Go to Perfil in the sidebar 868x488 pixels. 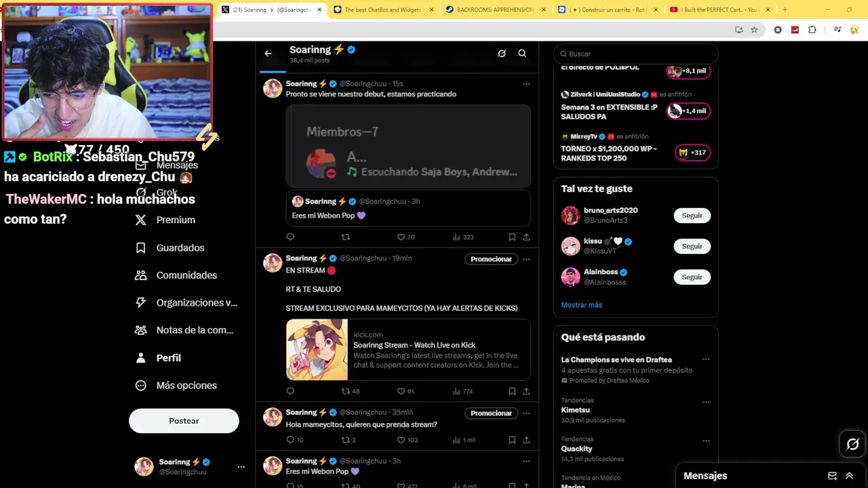click(158, 358)
